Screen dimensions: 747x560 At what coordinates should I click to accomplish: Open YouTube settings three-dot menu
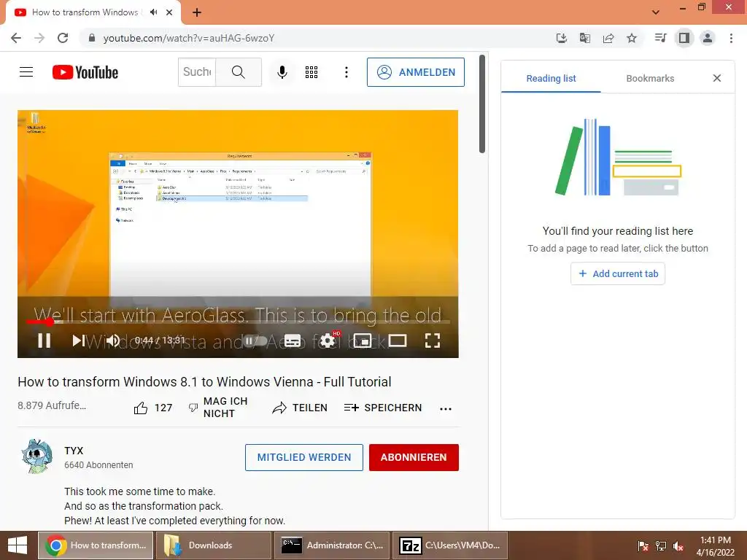click(x=347, y=72)
